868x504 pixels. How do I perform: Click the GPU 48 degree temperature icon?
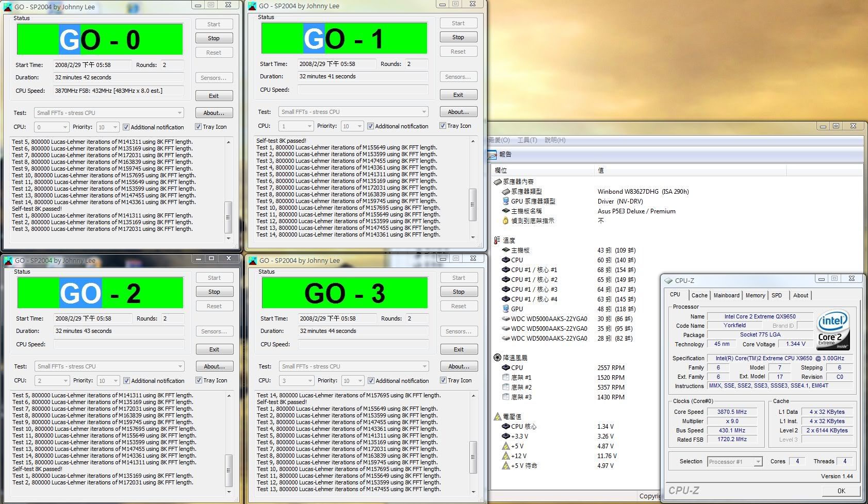coord(506,309)
